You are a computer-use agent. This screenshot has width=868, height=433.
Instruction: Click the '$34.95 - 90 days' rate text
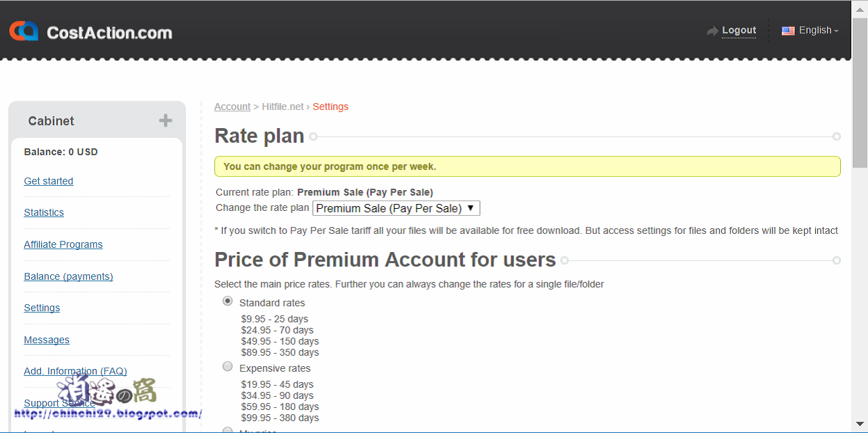(278, 395)
